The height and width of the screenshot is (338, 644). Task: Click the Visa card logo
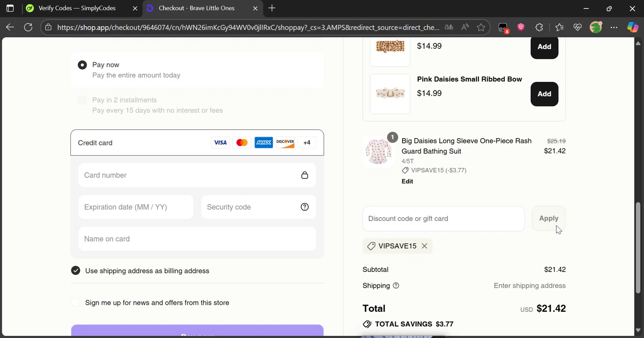(x=220, y=143)
